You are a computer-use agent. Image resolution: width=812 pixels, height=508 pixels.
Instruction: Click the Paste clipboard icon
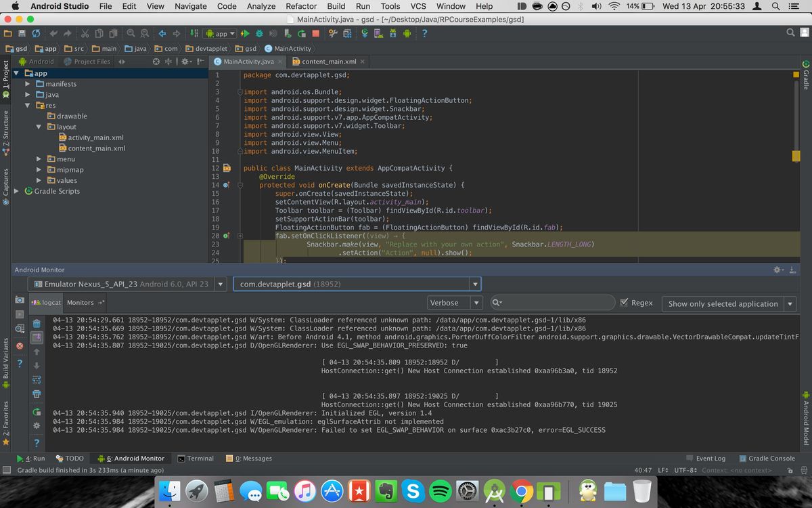[x=112, y=33]
